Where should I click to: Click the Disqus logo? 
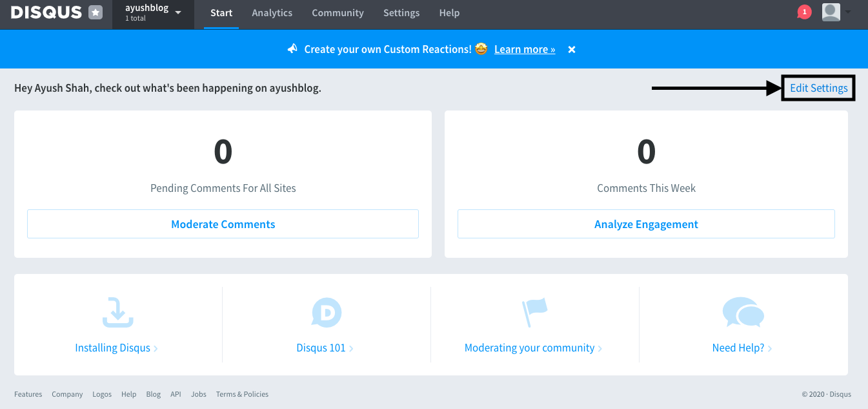[x=46, y=12]
